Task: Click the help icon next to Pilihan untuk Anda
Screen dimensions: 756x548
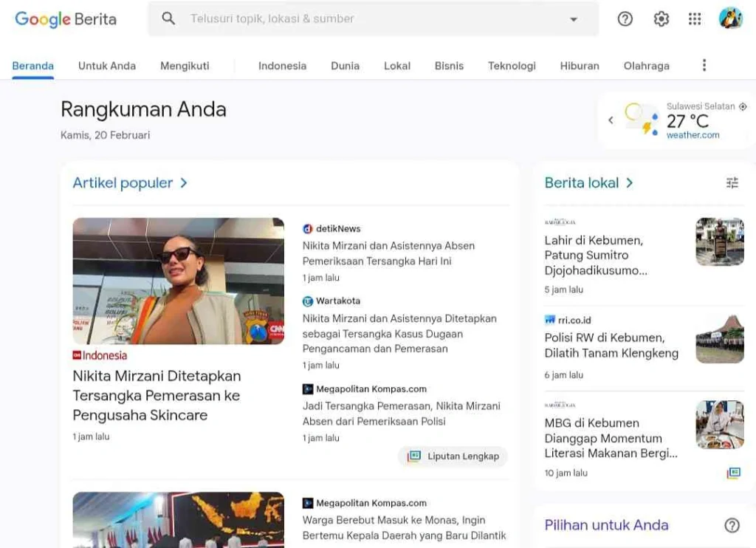Action: click(732, 525)
